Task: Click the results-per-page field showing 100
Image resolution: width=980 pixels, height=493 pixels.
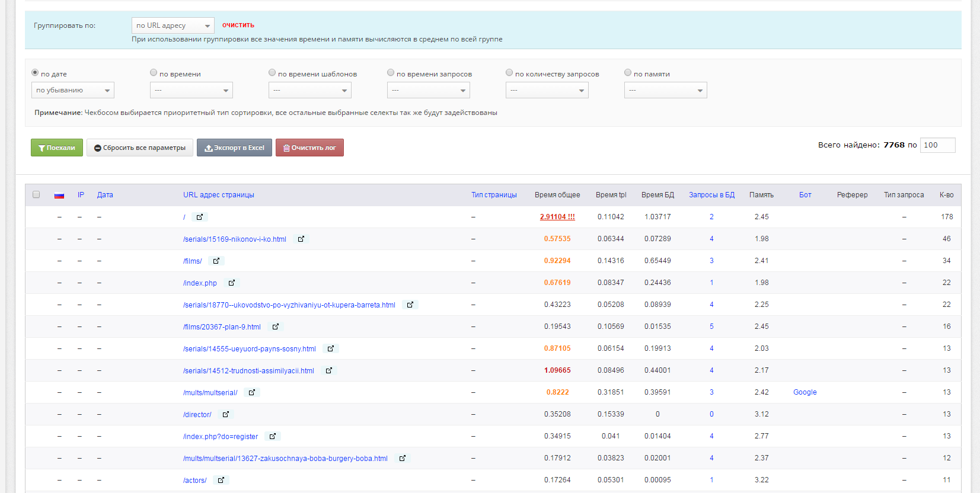Action: (938, 145)
